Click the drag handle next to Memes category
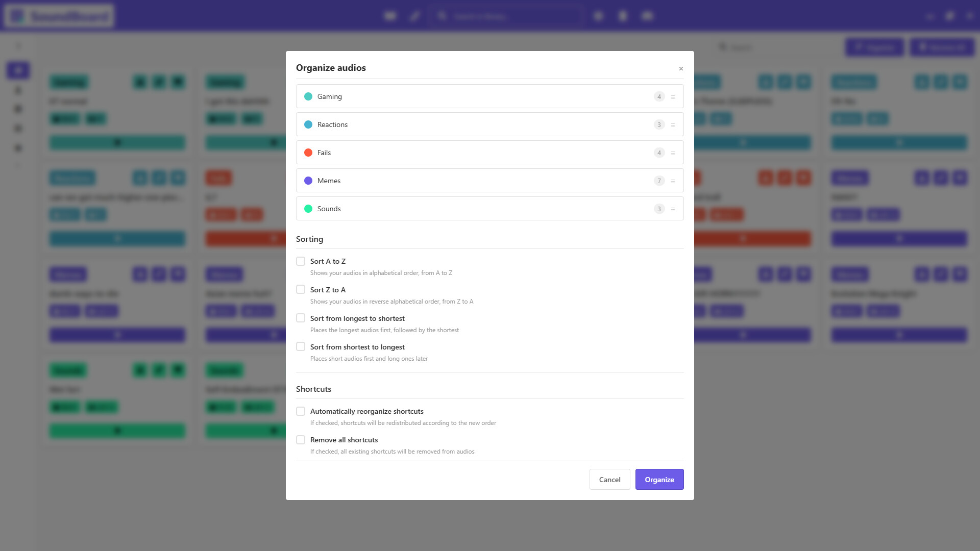Image resolution: width=980 pixels, height=551 pixels. point(674,180)
